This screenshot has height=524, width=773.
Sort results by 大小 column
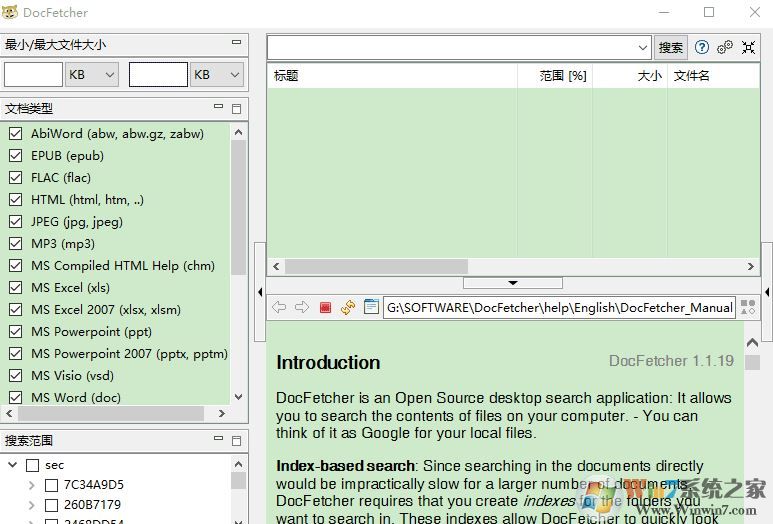(x=630, y=76)
